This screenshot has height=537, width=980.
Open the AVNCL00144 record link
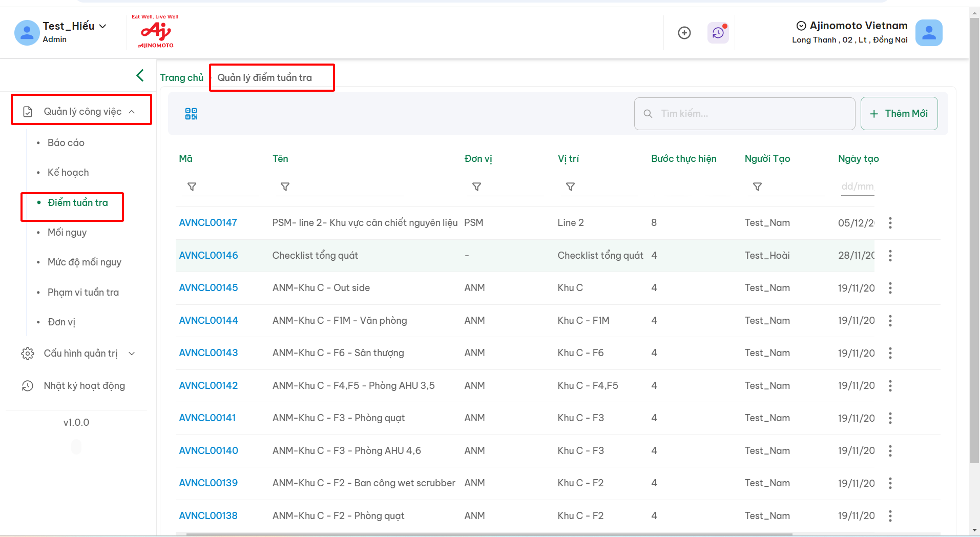pos(208,321)
